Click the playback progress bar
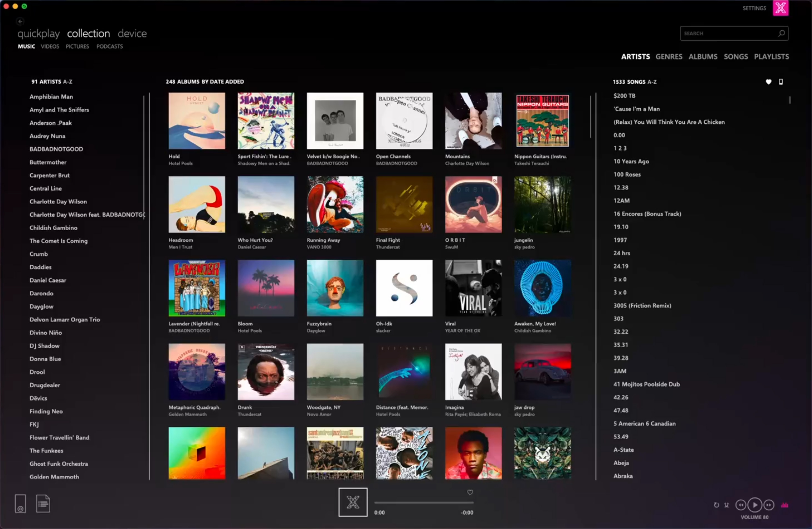Image resolution: width=812 pixels, height=529 pixels. pyautogui.click(x=424, y=503)
